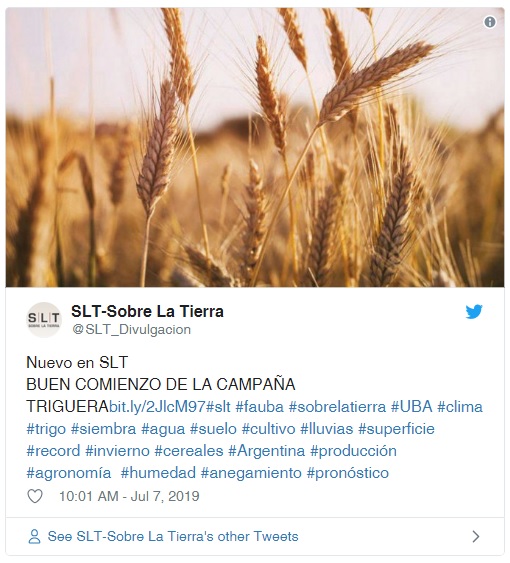Open the wheat field photo
This screenshot has height=563, width=510.
pos(255,147)
